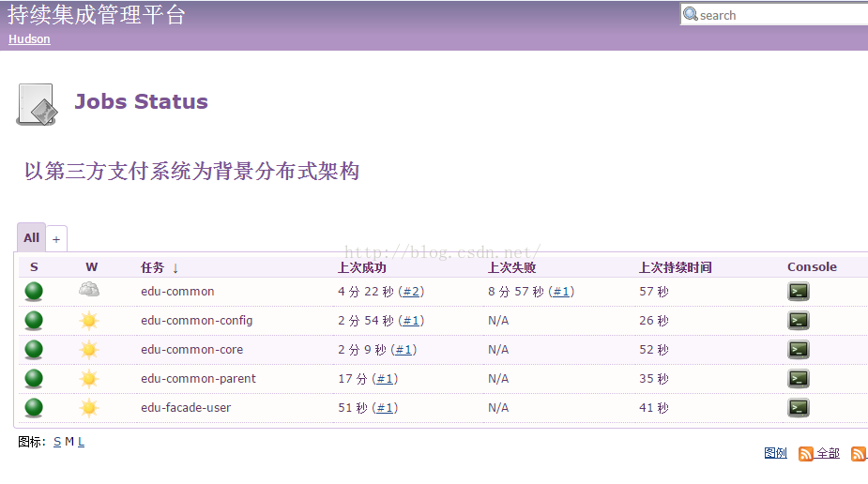
Task: Open the 全部 RSS feed link
Action: coord(829,453)
